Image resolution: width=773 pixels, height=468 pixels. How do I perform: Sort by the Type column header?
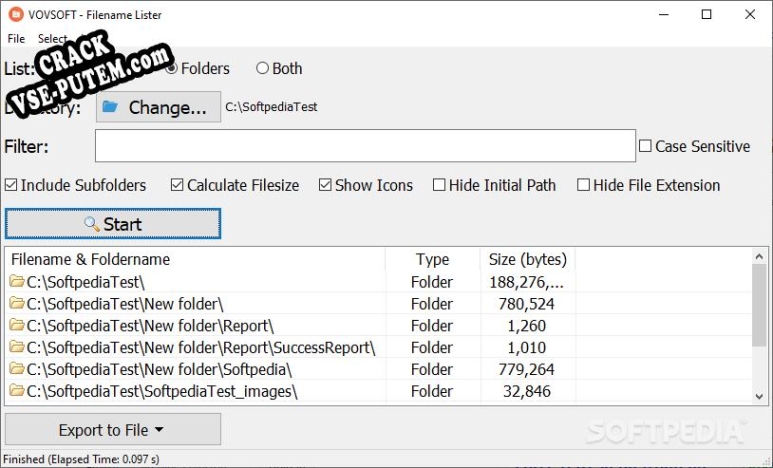[432, 259]
